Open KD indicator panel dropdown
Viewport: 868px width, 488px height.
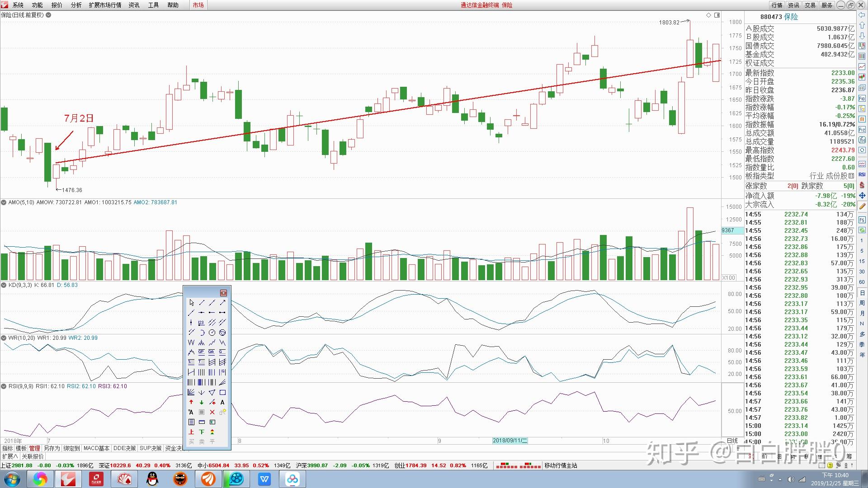(4, 285)
